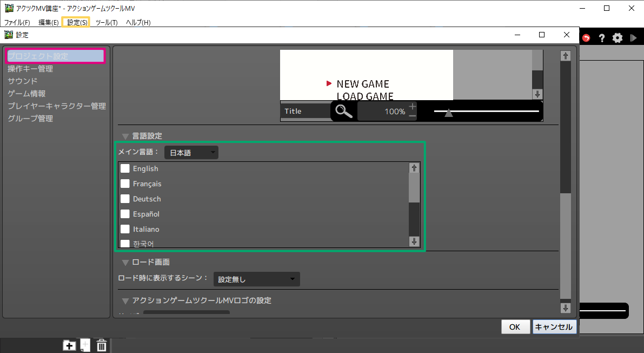Click the red undo arrow icon
This screenshot has width=644, height=353.
586,38
